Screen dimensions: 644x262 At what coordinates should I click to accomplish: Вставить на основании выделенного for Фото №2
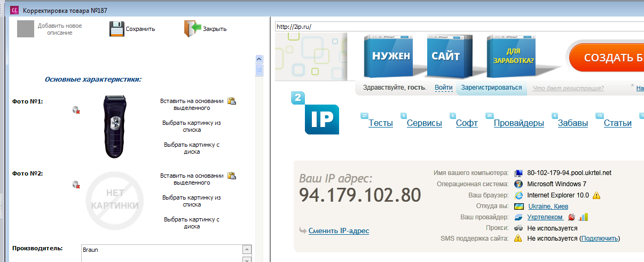coord(192,179)
